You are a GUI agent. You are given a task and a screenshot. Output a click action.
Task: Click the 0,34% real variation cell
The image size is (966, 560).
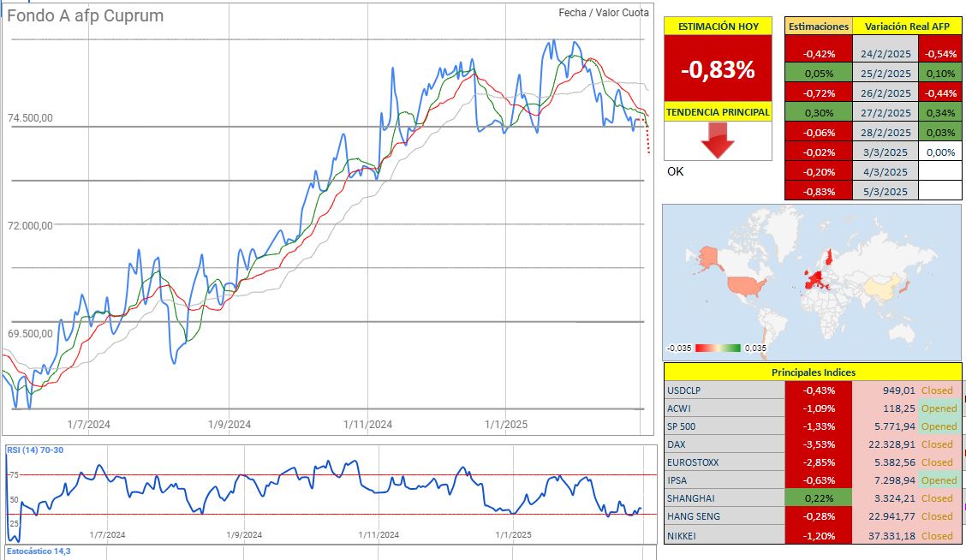coord(940,113)
